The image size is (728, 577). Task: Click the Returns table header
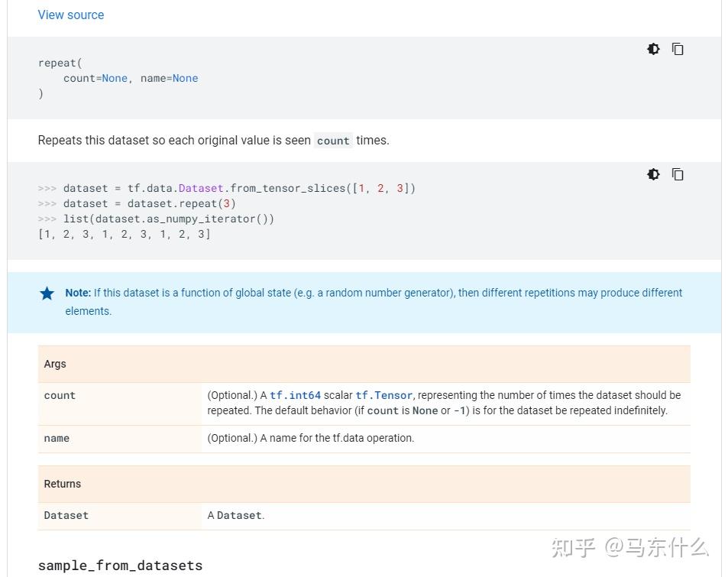click(x=63, y=484)
